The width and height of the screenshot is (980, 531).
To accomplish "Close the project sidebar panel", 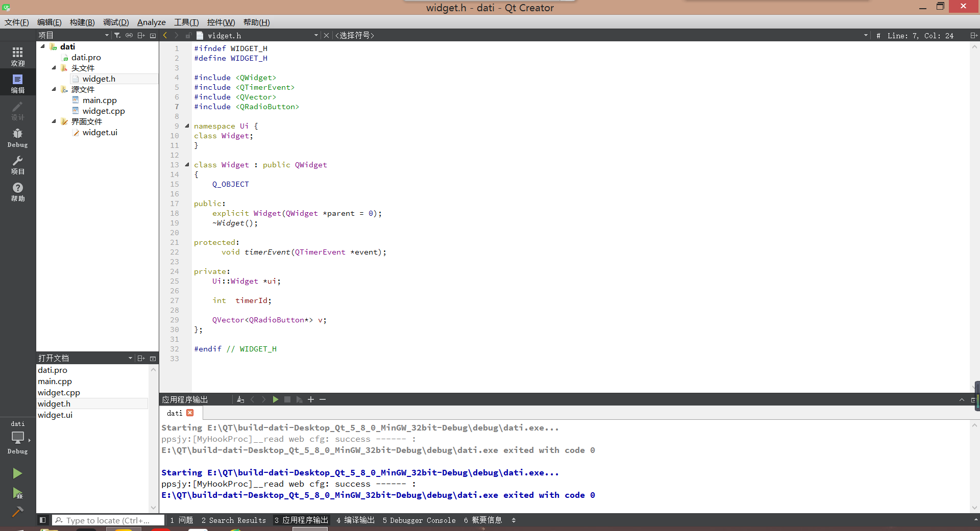I will pos(153,35).
